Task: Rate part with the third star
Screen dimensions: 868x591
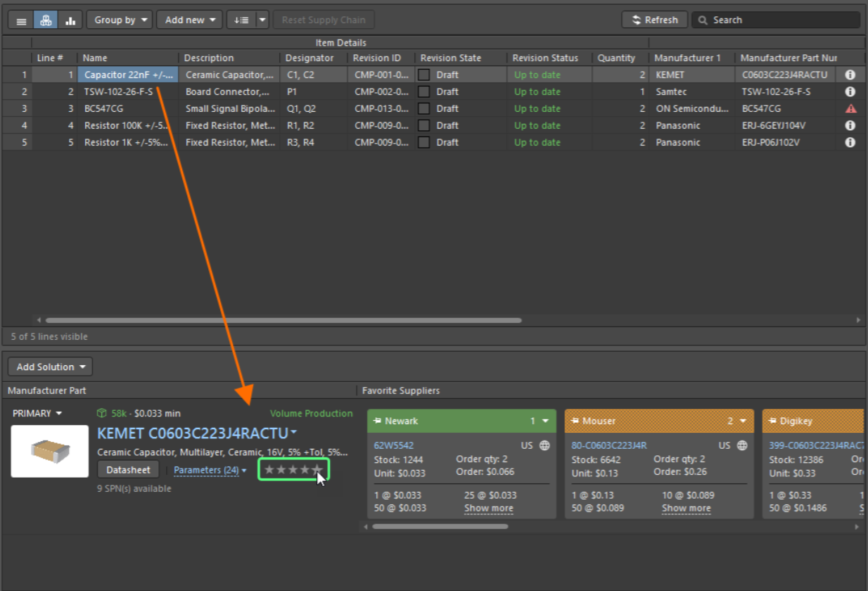Action: [293, 469]
